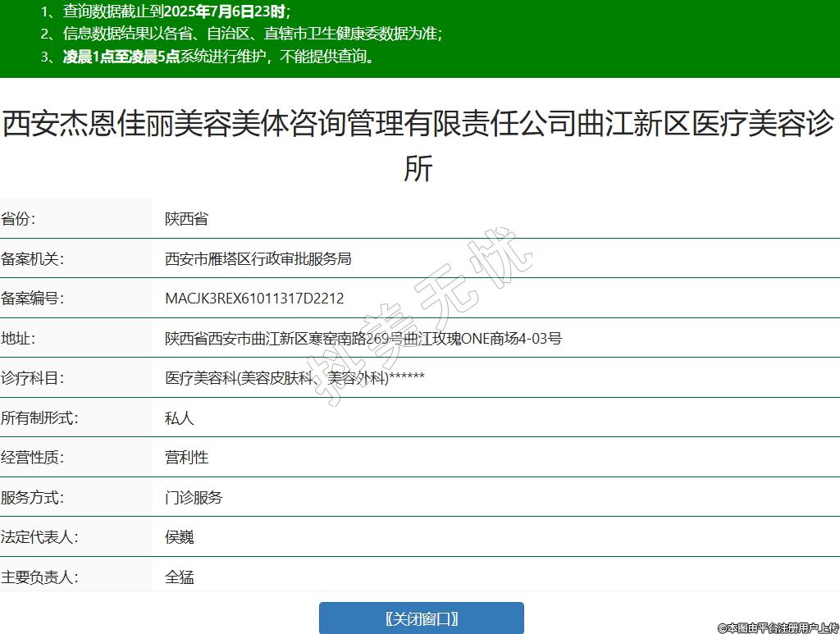Select the 营利性 value text

pyautogui.click(x=186, y=458)
